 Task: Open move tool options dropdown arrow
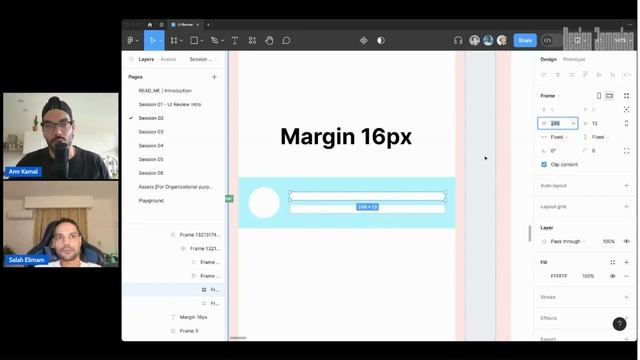click(x=160, y=41)
